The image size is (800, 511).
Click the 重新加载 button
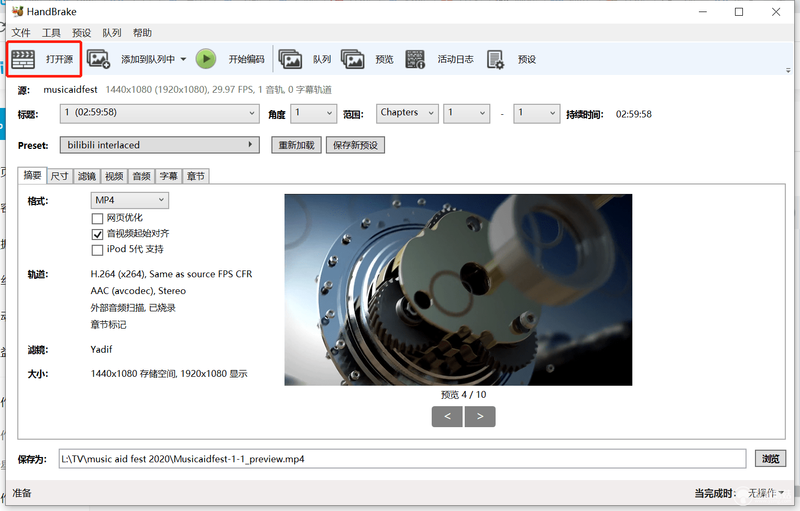[296, 145]
